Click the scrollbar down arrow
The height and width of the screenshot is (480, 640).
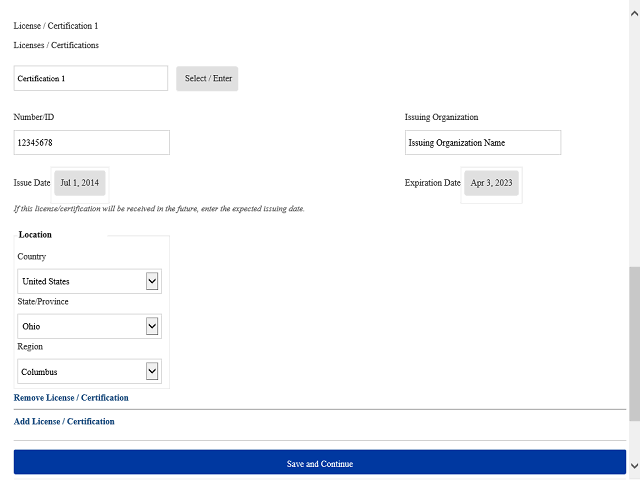click(634, 466)
